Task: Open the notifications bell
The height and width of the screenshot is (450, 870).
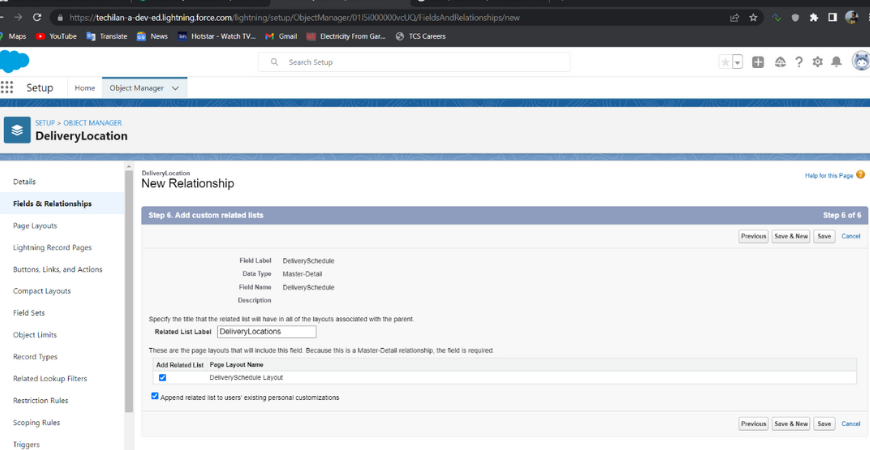Action: click(836, 62)
